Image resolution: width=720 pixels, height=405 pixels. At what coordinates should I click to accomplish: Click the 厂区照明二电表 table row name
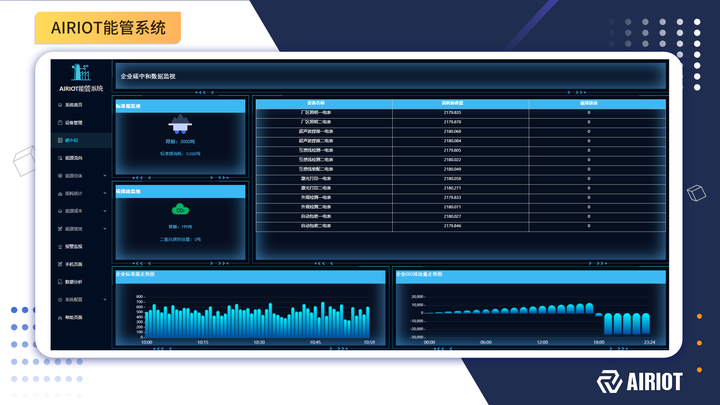(316, 122)
